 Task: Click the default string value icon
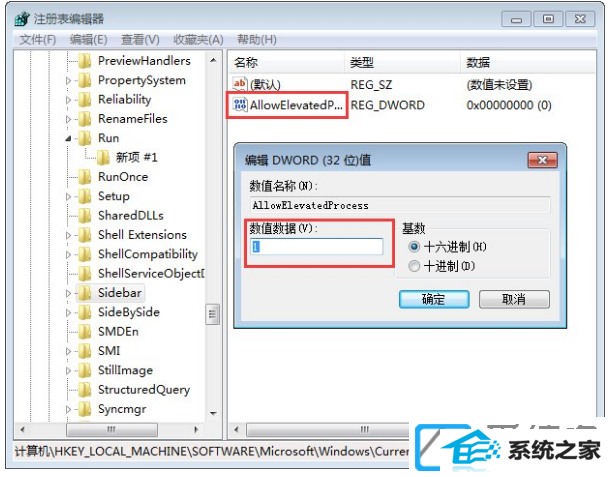(x=240, y=84)
